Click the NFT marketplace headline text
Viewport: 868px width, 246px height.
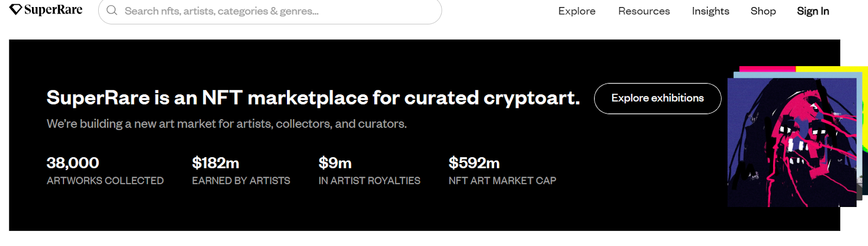point(313,98)
